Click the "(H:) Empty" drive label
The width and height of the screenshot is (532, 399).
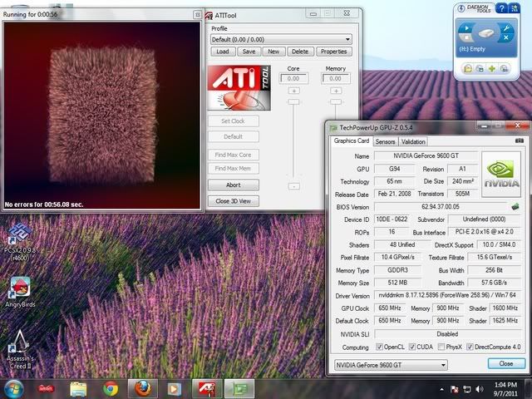tap(472, 49)
